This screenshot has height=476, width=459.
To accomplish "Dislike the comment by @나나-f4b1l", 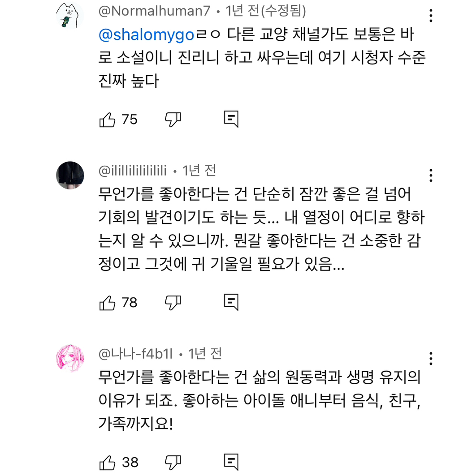I will pyautogui.click(x=173, y=462).
